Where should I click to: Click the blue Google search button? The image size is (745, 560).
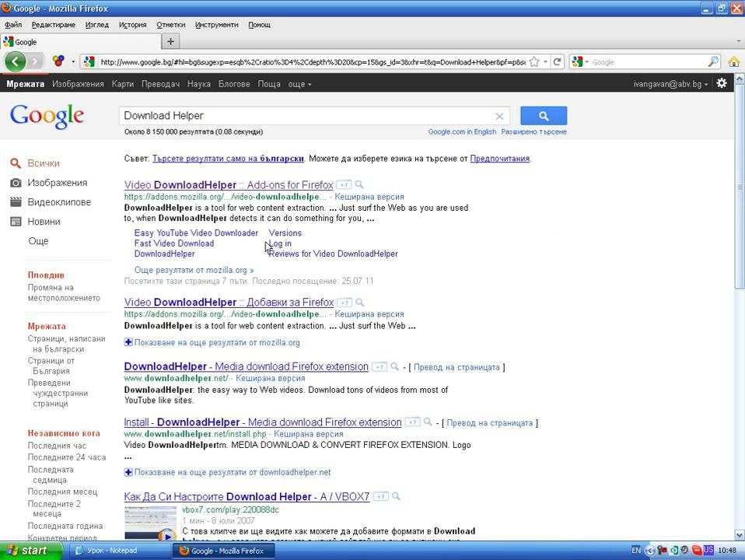click(x=543, y=116)
